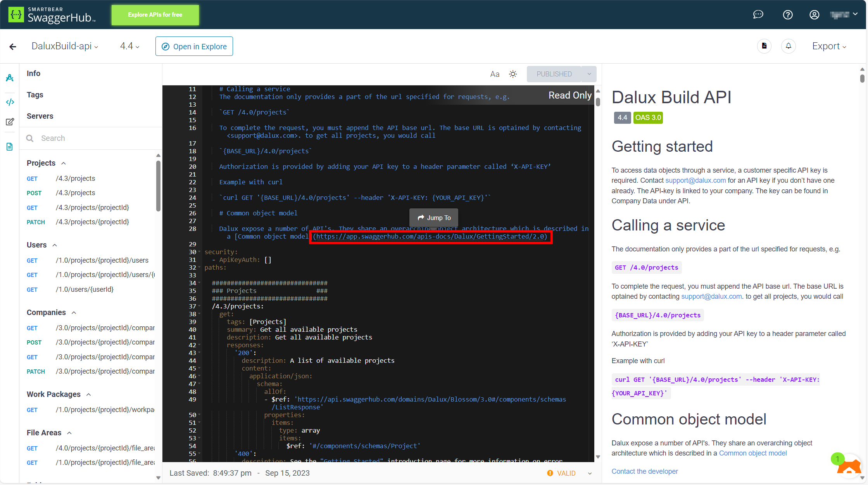This screenshot has height=485, width=868.
Task: Toggle light/dark editor theme sun icon
Action: (x=513, y=74)
